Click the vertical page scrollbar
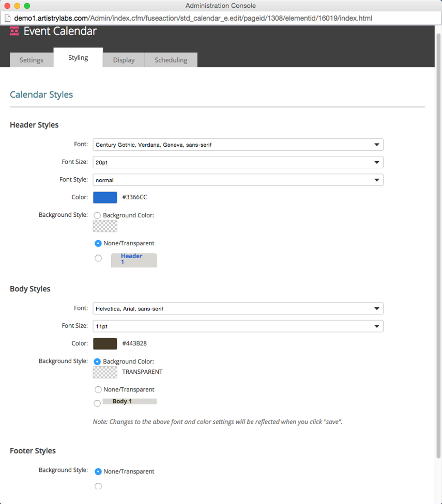The height and width of the screenshot is (504, 442). point(438,246)
